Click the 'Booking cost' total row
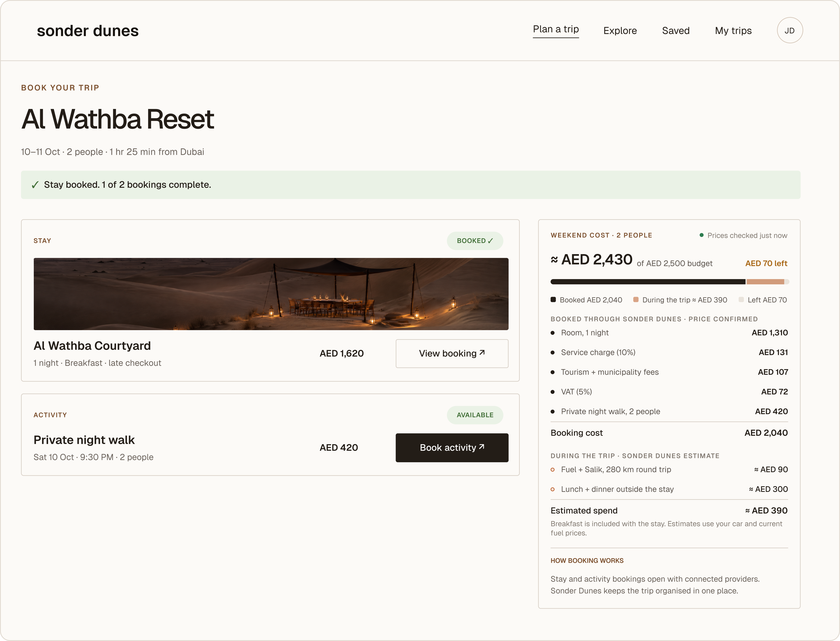Image resolution: width=840 pixels, height=641 pixels. (669, 433)
